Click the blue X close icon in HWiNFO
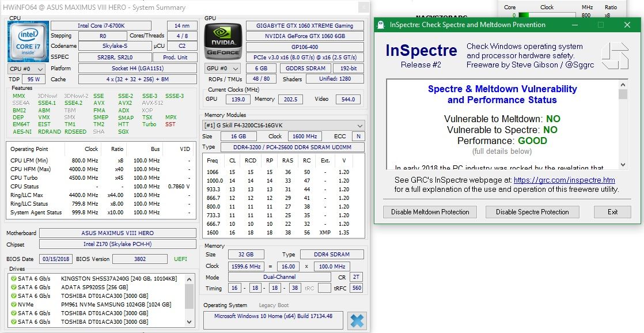Screen dimensions: 644x333 point(357,321)
